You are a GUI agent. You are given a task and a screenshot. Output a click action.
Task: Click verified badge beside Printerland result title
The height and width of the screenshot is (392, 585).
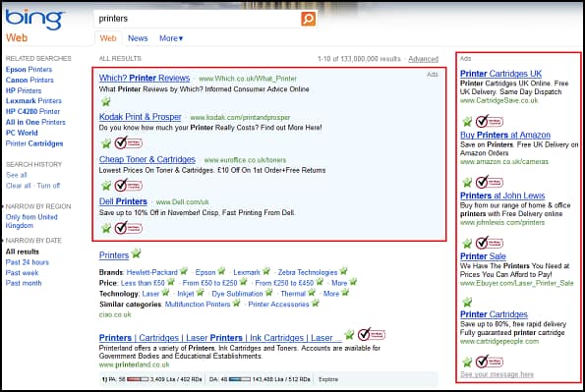pyautogui.click(x=372, y=335)
